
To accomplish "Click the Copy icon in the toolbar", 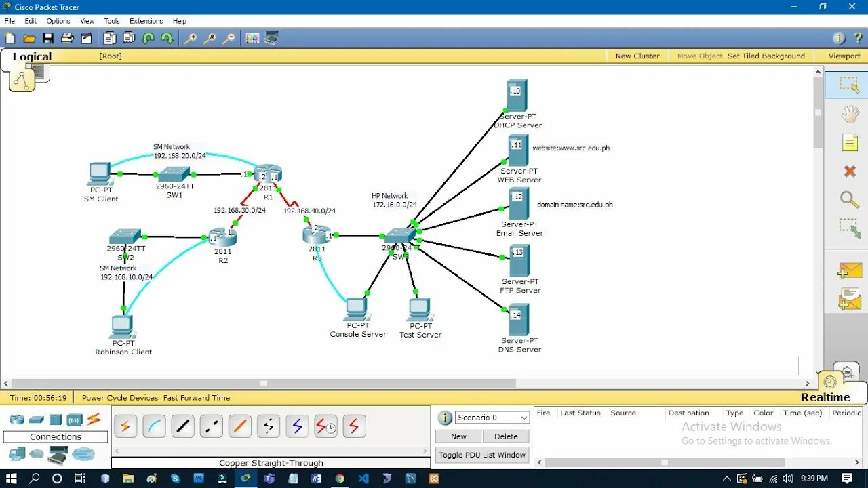I will coord(110,39).
